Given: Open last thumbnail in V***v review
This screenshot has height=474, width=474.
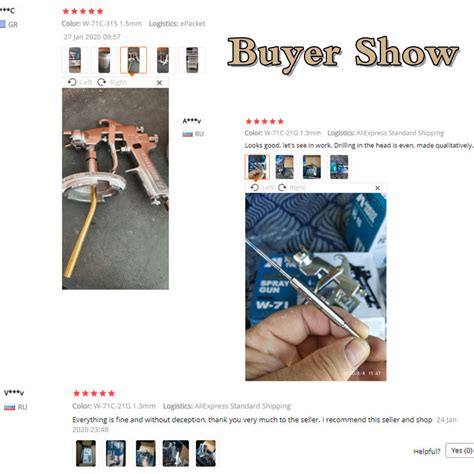Looking at the screenshot, I should click(206, 453).
